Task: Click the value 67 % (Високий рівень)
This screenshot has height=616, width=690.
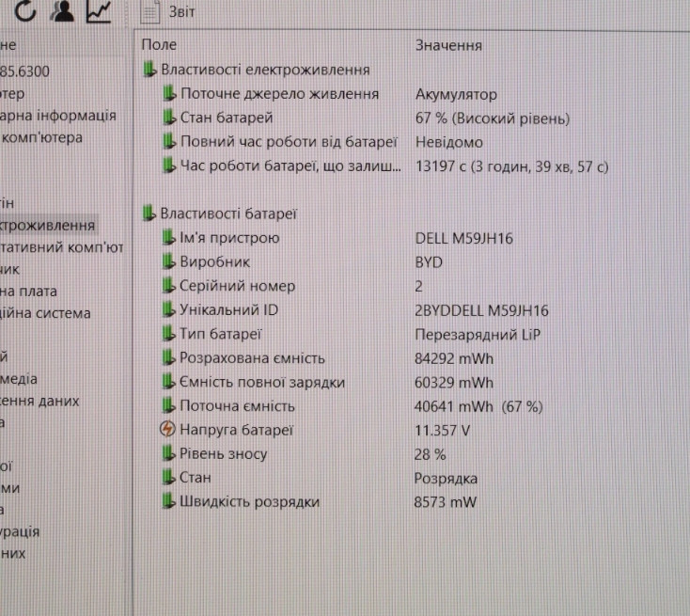Action: tap(493, 118)
